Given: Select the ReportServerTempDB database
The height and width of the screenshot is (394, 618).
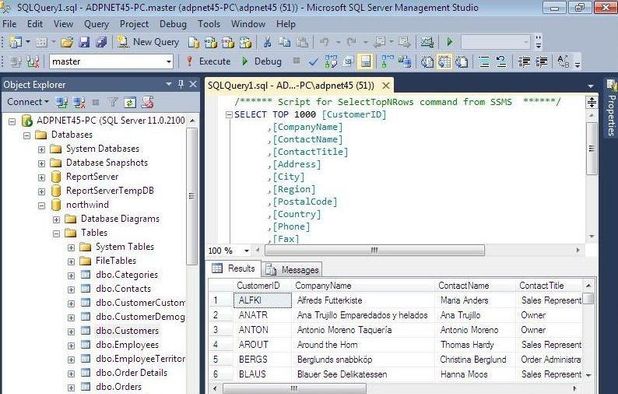Looking at the screenshot, I should (x=110, y=191).
